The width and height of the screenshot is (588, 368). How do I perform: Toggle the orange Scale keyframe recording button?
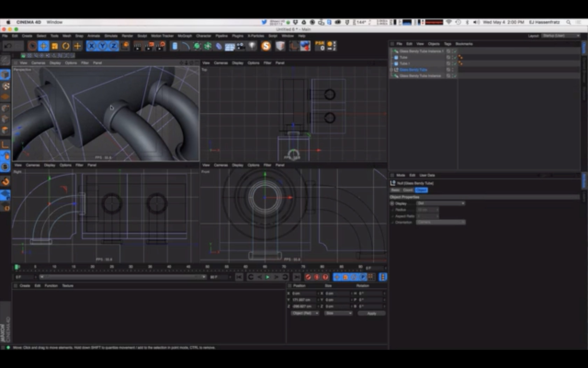(x=345, y=277)
